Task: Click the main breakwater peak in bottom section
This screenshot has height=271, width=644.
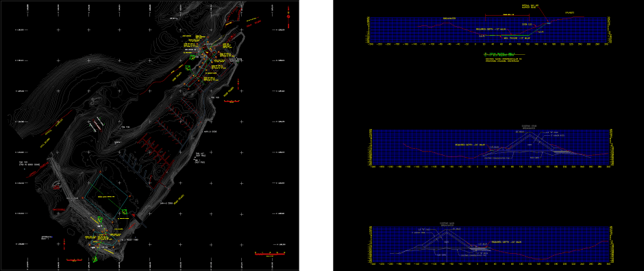Action: point(447,229)
